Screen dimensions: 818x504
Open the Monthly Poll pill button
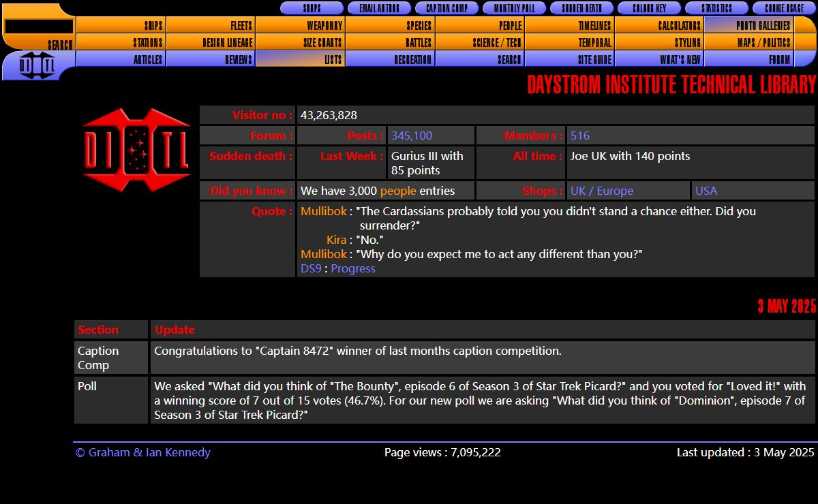click(514, 8)
